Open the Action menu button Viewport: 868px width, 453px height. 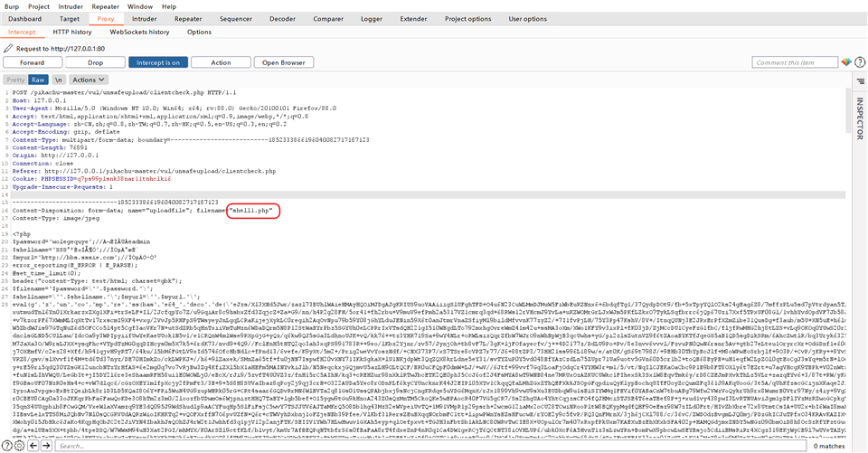(221, 62)
